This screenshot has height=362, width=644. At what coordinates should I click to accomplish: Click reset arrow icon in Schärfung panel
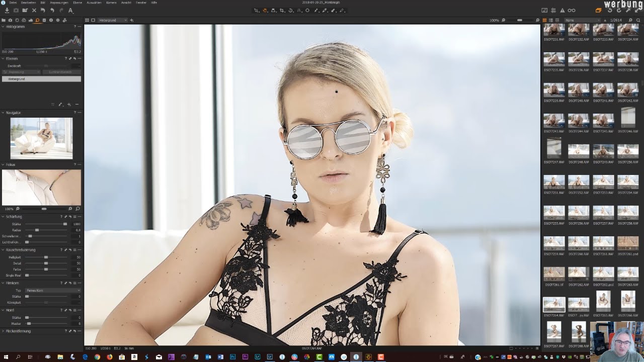click(70, 217)
